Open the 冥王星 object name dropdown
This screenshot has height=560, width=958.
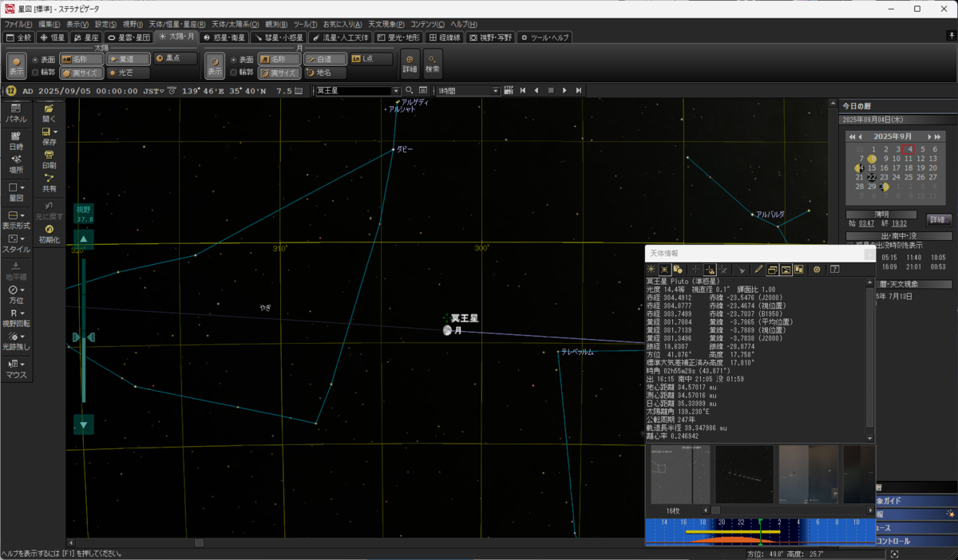pos(396,91)
